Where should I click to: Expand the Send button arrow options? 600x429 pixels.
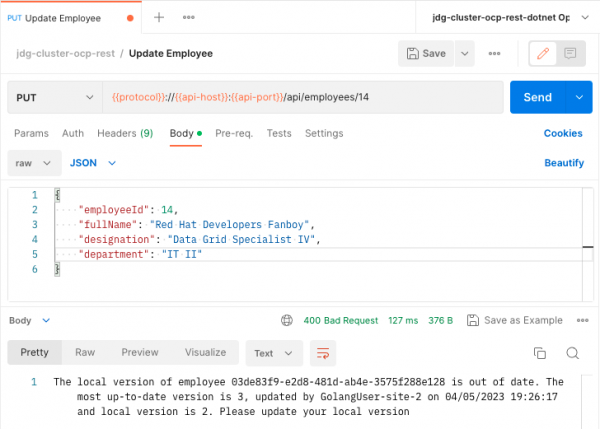click(x=578, y=98)
